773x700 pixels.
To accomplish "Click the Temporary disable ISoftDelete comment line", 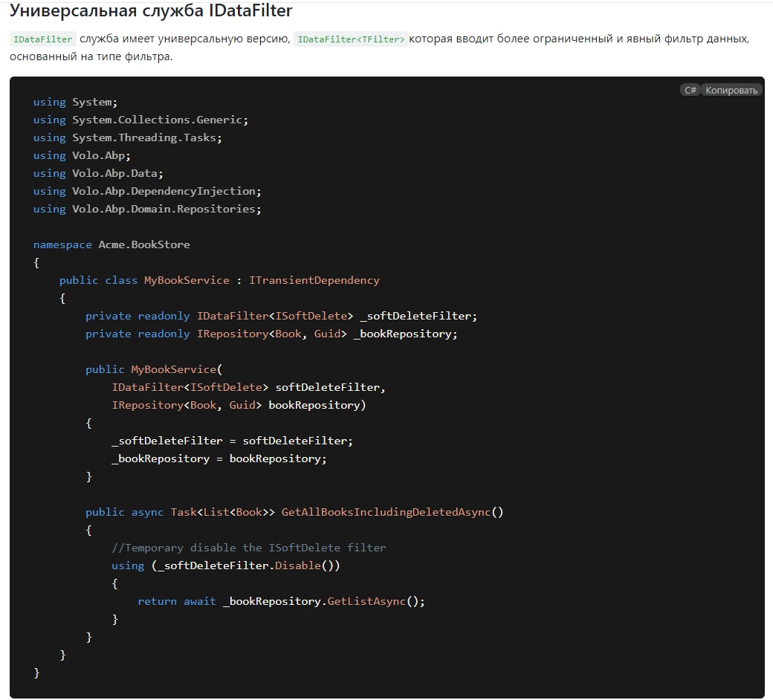I will pos(249,548).
